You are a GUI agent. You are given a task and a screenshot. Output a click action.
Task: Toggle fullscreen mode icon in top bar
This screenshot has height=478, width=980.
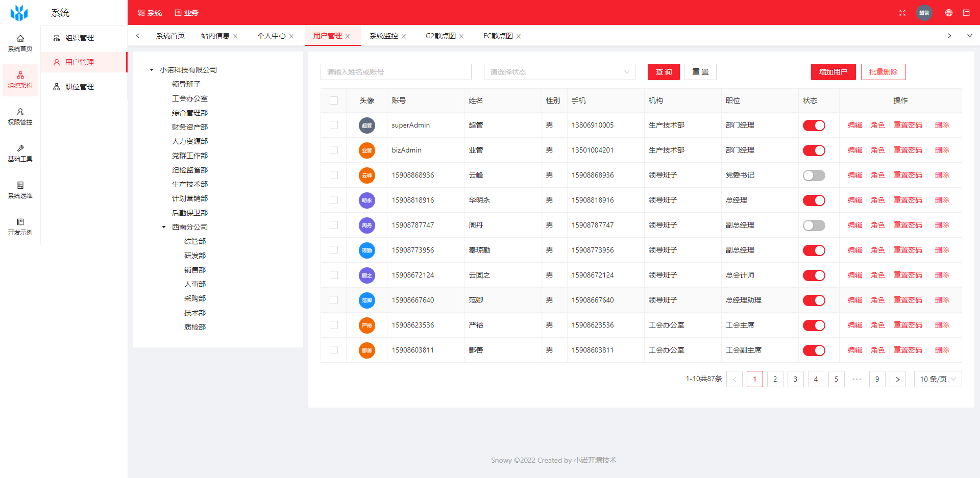tap(902, 13)
